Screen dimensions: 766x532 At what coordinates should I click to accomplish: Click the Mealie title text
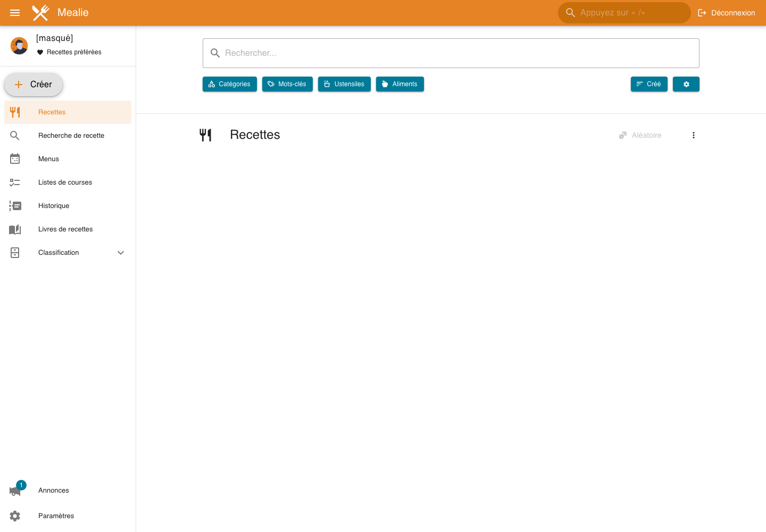click(73, 13)
